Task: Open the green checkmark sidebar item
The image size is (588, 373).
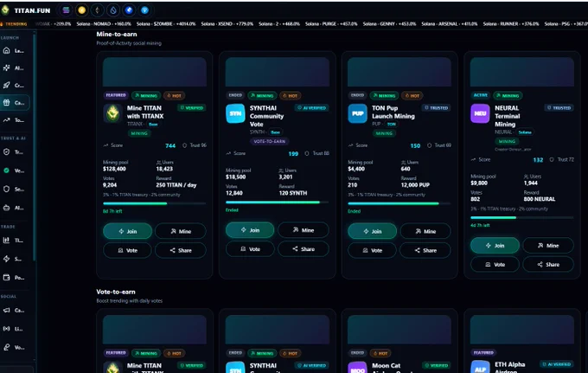Action: click(14, 170)
